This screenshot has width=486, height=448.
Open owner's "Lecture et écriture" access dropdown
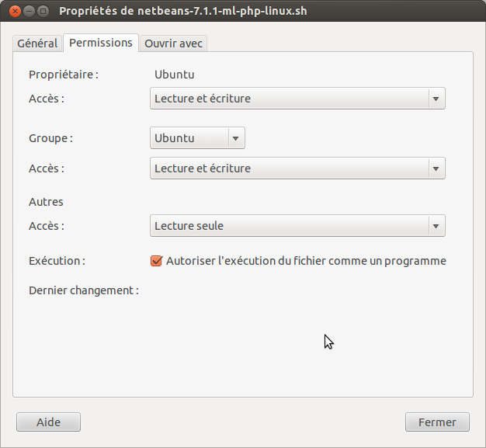tap(289, 99)
